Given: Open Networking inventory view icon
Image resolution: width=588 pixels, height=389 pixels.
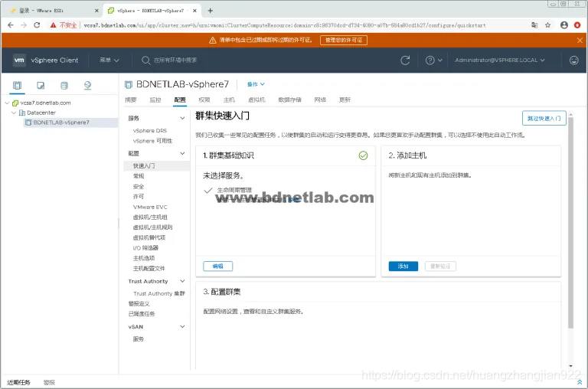Looking at the screenshot, I should click(87, 86).
